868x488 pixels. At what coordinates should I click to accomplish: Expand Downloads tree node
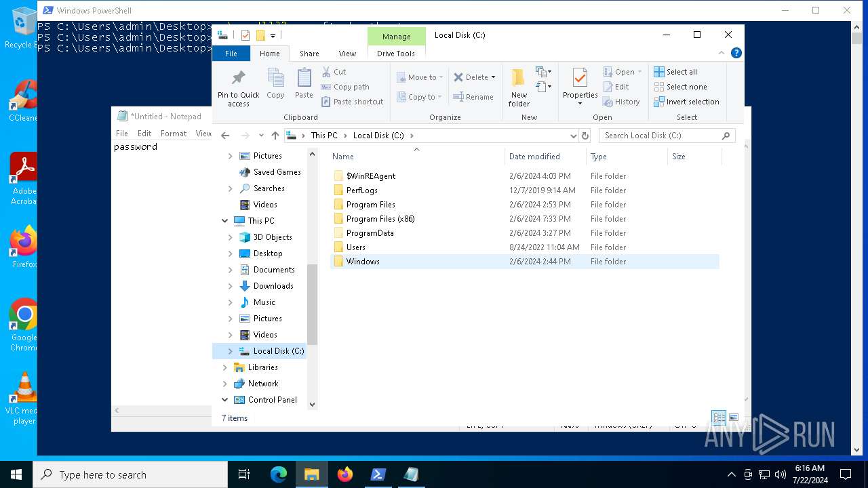(x=230, y=286)
